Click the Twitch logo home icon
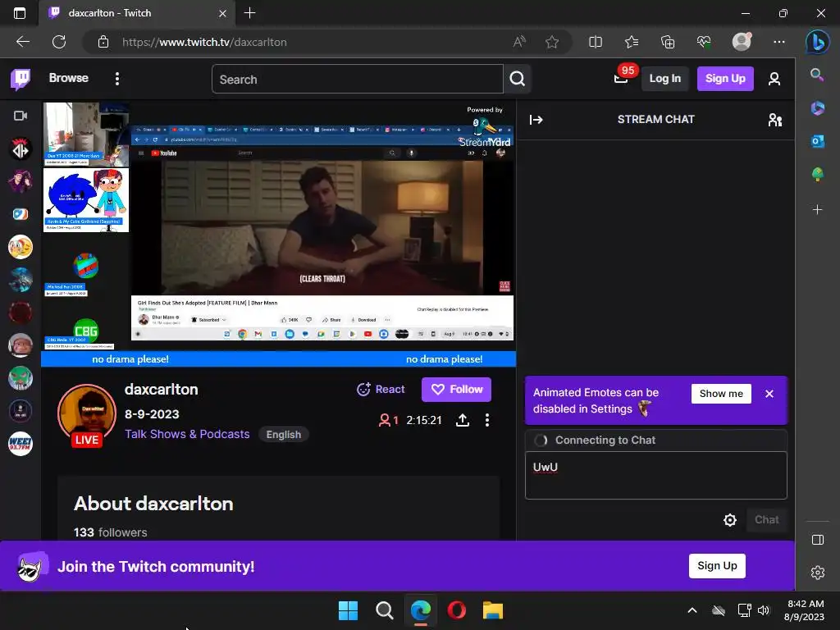This screenshot has width=840, height=630. [x=21, y=79]
